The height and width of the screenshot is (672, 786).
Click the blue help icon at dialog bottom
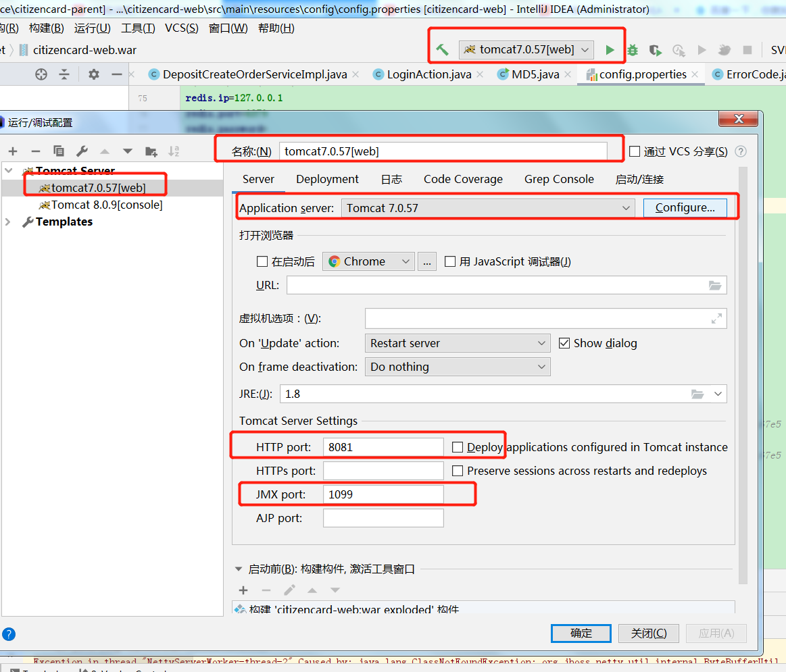coord(9,634)
